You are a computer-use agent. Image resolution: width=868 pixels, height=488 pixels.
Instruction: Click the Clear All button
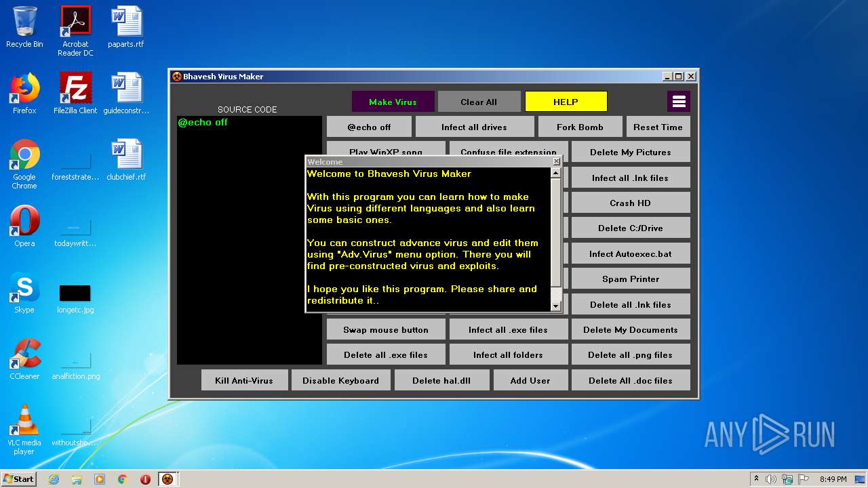click(479, 102)
